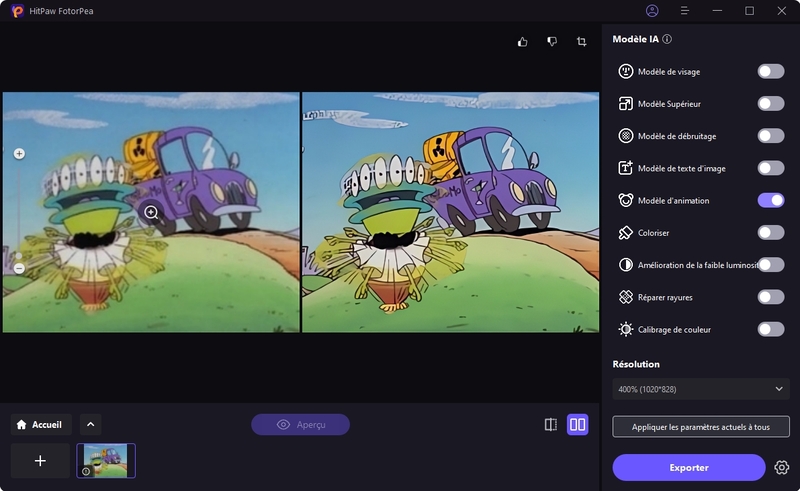Click the enhanced result image on right
Viewport: 800px width, 491px height.
coord(451,212)
